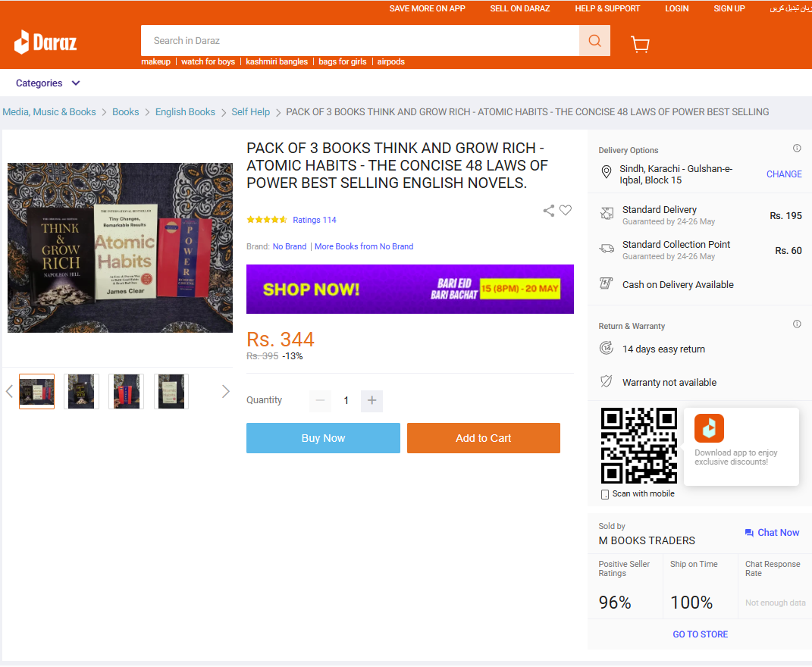This screenshot has height=667, width=812.
Task: Click the Daraz logo
Action: click(x=45, y=42)
